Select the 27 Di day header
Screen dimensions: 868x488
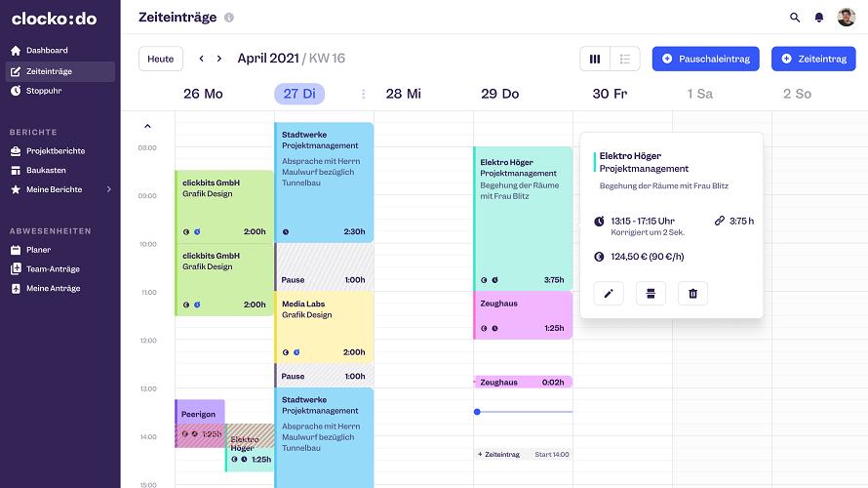pyautogui.click(x=299, y=94)
